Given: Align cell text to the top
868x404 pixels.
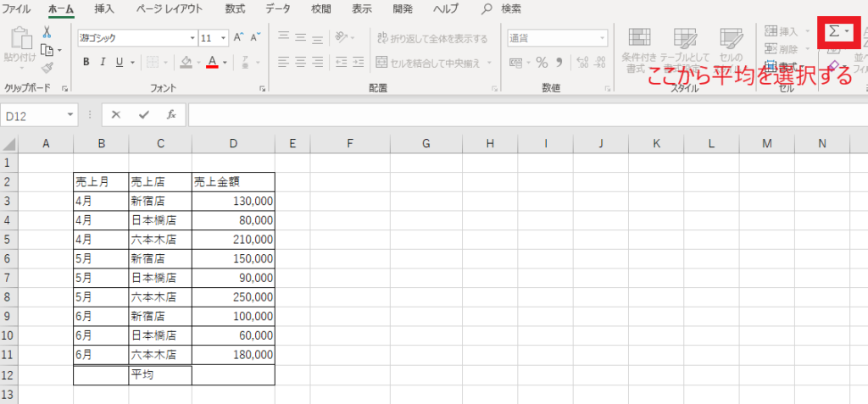Looking at the screenshot, I should tap(284, 37).
